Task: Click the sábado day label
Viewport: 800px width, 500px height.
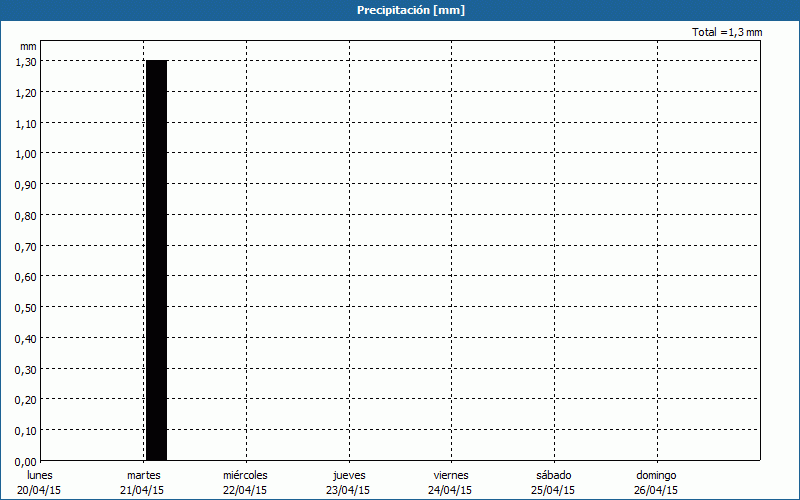Action: [x=553, y=475]
